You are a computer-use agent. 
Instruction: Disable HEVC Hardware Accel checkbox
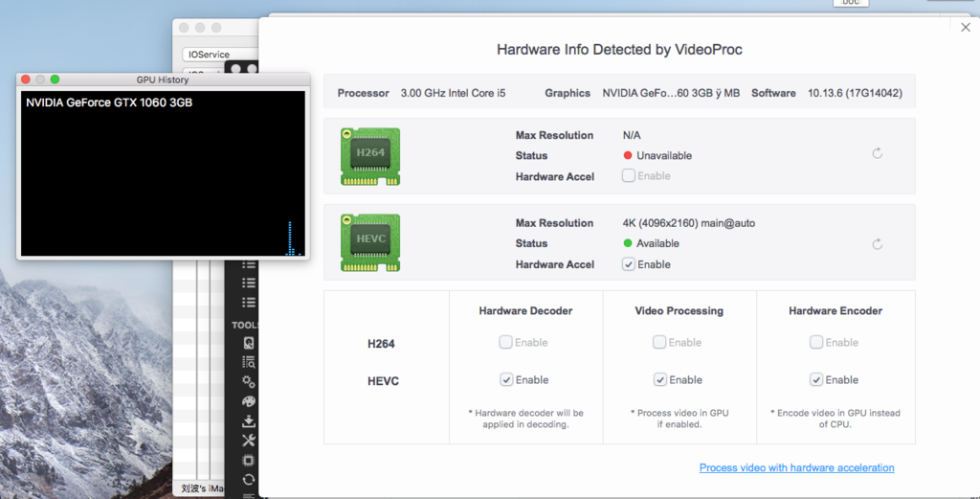[629, 264]
